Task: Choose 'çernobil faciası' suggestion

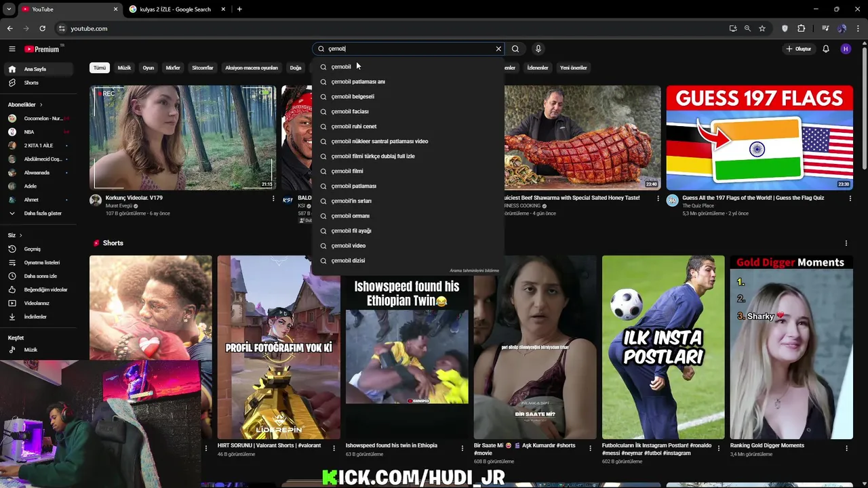Action: pos(408,111)
